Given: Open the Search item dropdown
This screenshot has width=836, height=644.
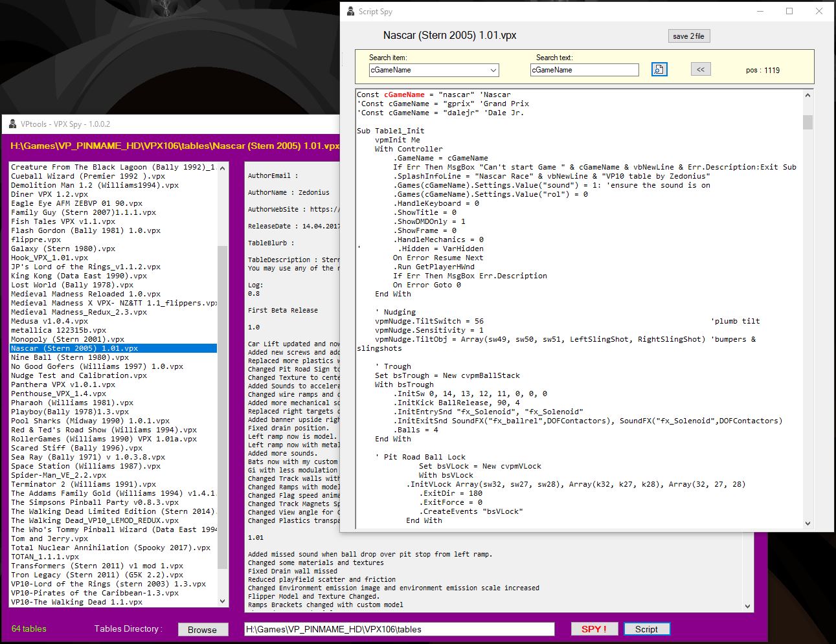Looking at the screenshot, I should 493,70.
